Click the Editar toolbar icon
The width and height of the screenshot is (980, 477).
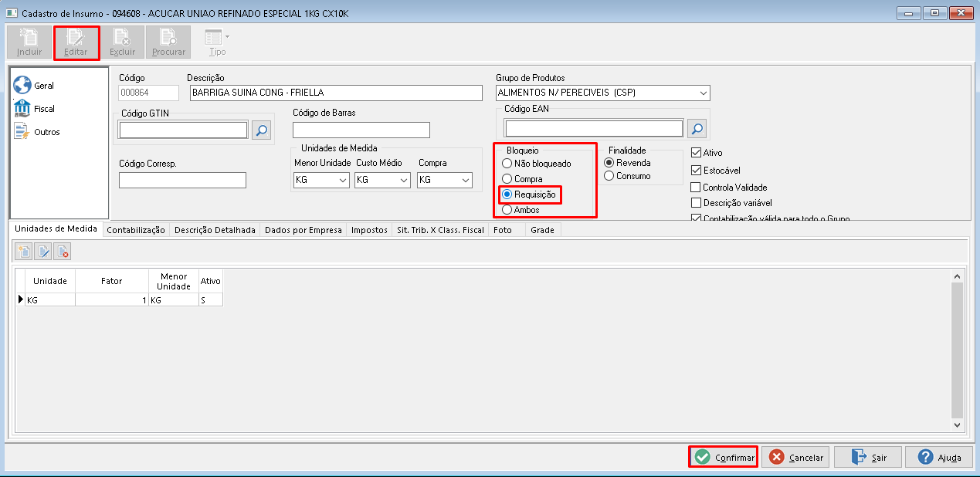[76, 42]
